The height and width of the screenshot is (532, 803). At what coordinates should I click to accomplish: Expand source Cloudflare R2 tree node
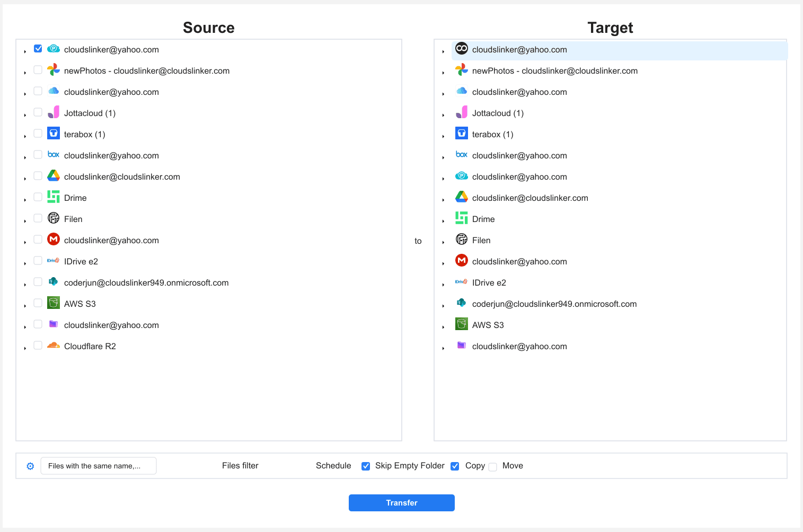pos(25,348)
